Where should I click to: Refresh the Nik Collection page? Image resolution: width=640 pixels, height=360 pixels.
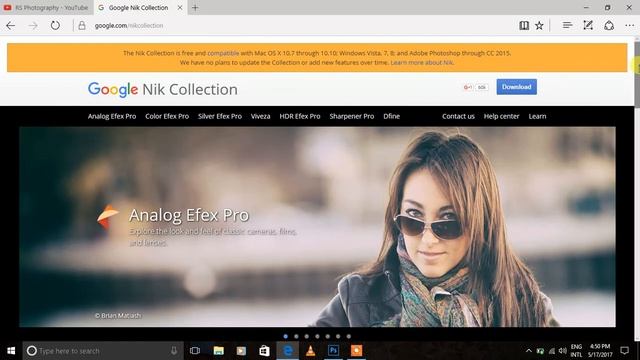55,25
